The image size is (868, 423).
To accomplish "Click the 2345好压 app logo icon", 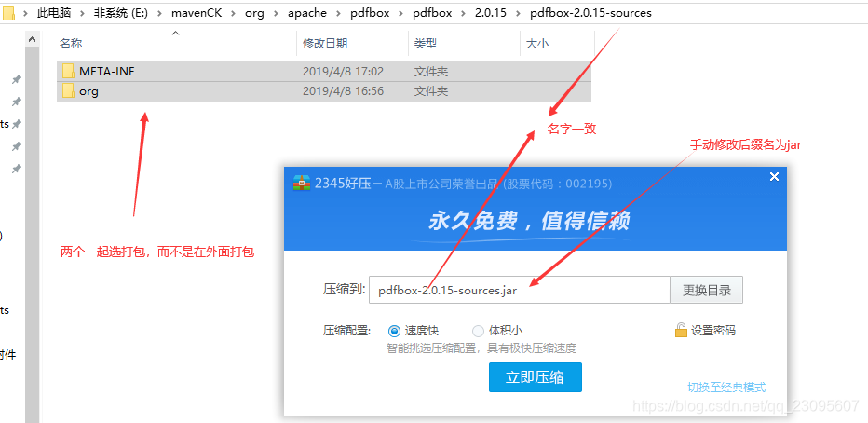I will 302,183.
